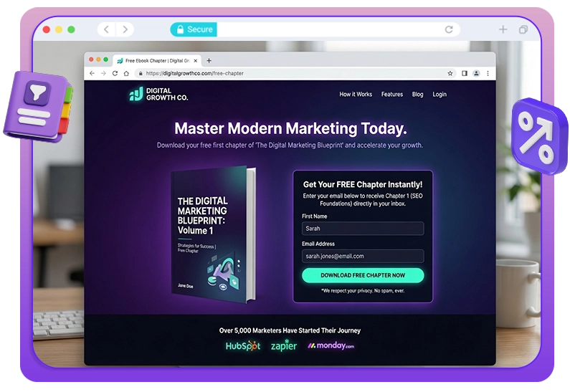Close the Free Ebook Chapter tab
Viewport: 570px width, 392px height.
tap(195, 61)
